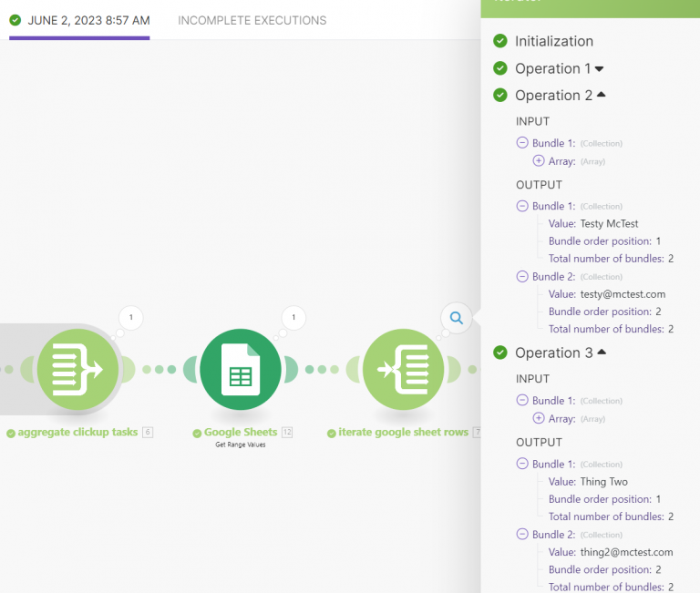
Task: Collapse Bundle 1 under Operation 2 input
Action: pos(522,143)
